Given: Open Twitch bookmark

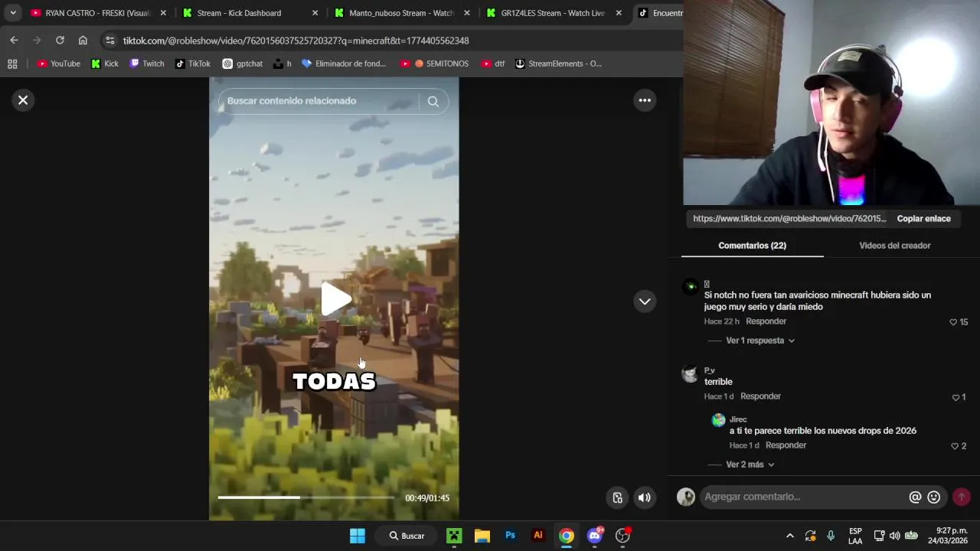Looking at the screenshot, I should click(147, 64).
